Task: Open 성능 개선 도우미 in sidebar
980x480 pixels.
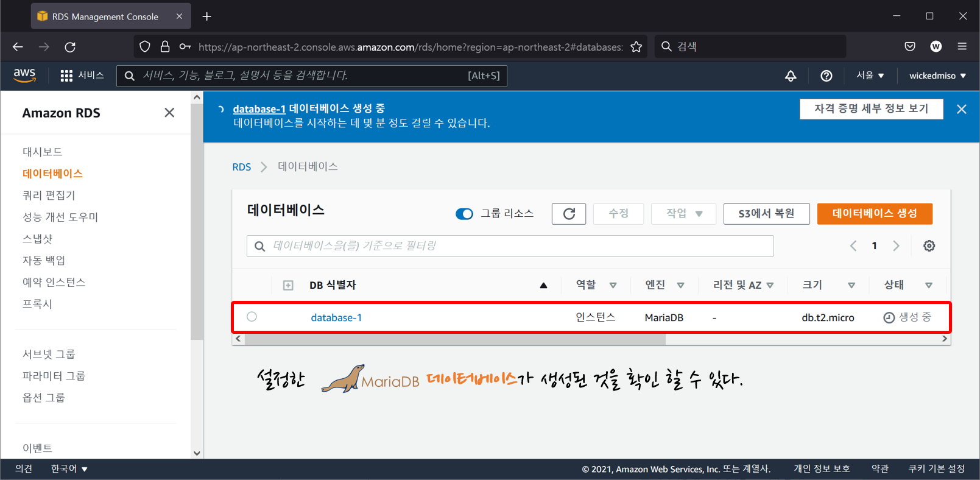Action: [60, 217]
